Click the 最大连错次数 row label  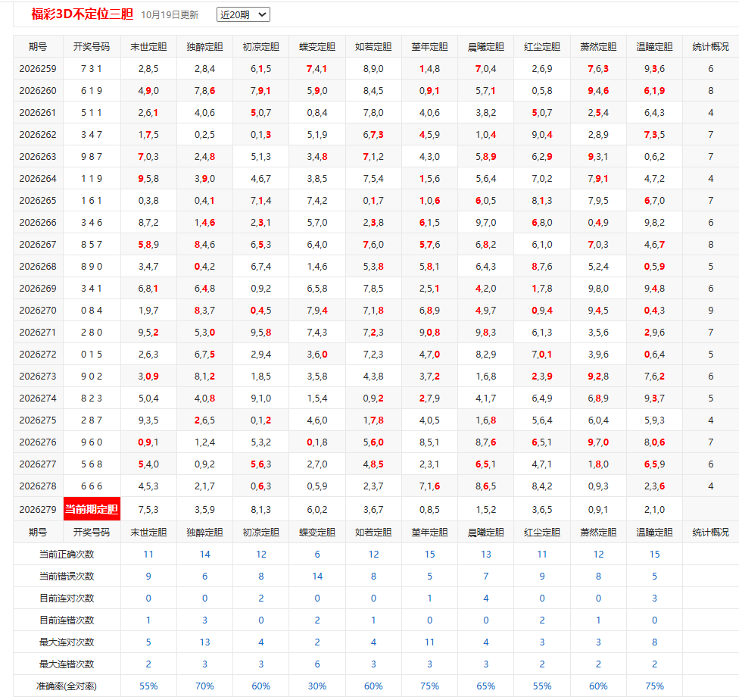67,664
